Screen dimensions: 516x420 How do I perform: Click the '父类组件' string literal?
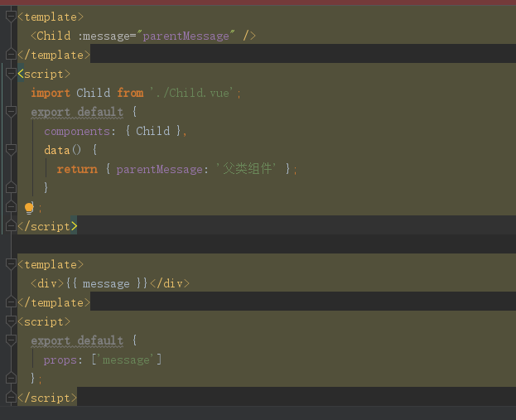point(246,169)
